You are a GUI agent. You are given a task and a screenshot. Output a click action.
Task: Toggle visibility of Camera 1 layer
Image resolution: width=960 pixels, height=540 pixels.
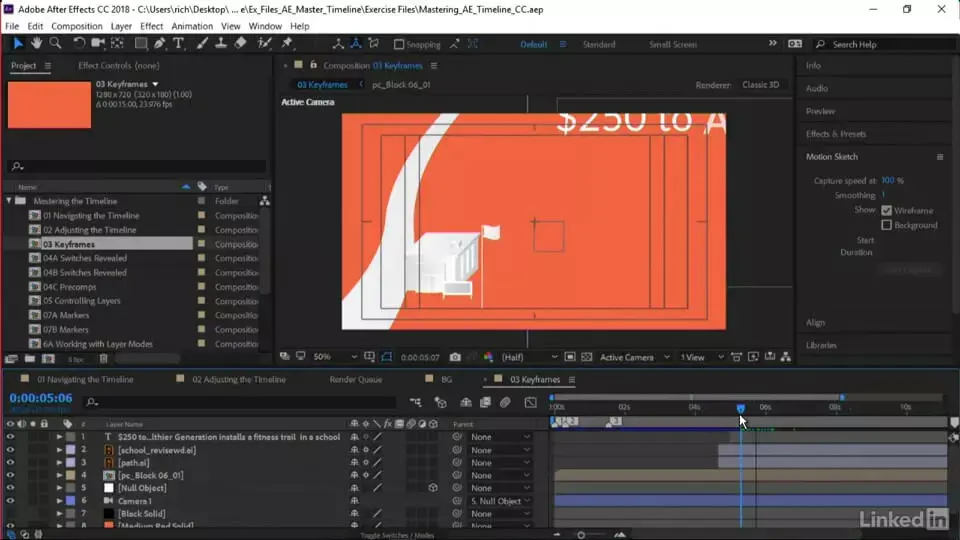click(10, 501)
